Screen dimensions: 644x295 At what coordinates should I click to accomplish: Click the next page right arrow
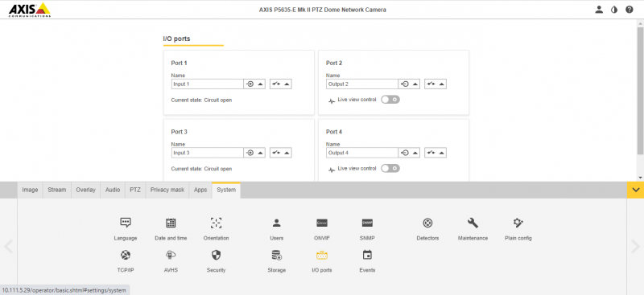pos(635,247)
